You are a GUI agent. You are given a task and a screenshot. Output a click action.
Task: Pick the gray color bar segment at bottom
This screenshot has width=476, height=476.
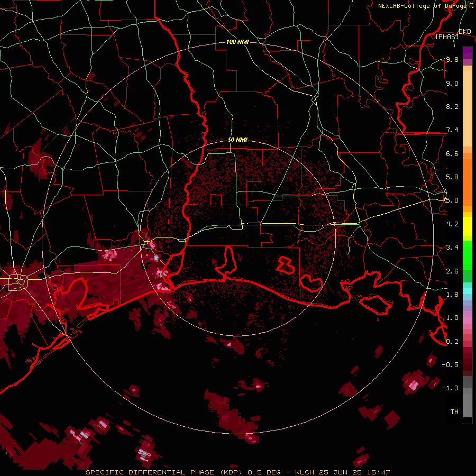tap(467, 407)
